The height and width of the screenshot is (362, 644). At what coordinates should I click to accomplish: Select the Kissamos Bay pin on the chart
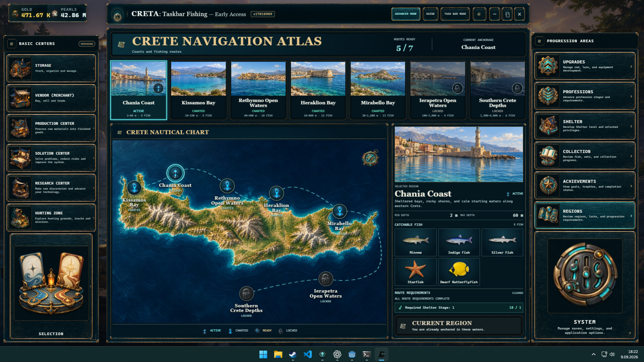[x=134, y=188]
